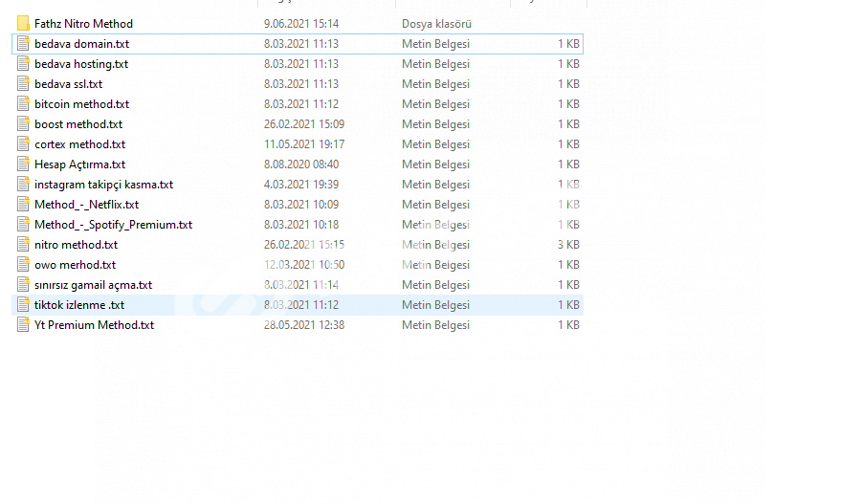
Task: Select the file name bedava ssl.txt
Action: tap(68, 84)
